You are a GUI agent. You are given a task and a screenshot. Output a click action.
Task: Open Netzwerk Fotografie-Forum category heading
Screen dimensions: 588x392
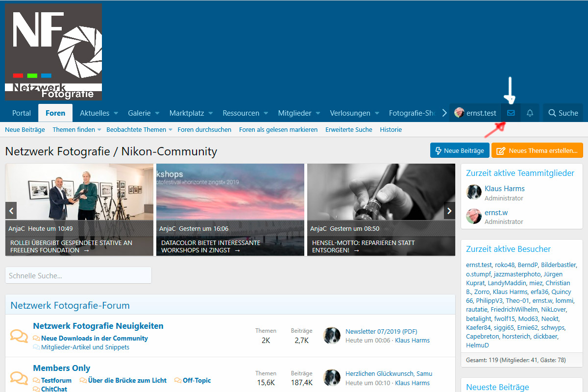(x=70, y=305)
